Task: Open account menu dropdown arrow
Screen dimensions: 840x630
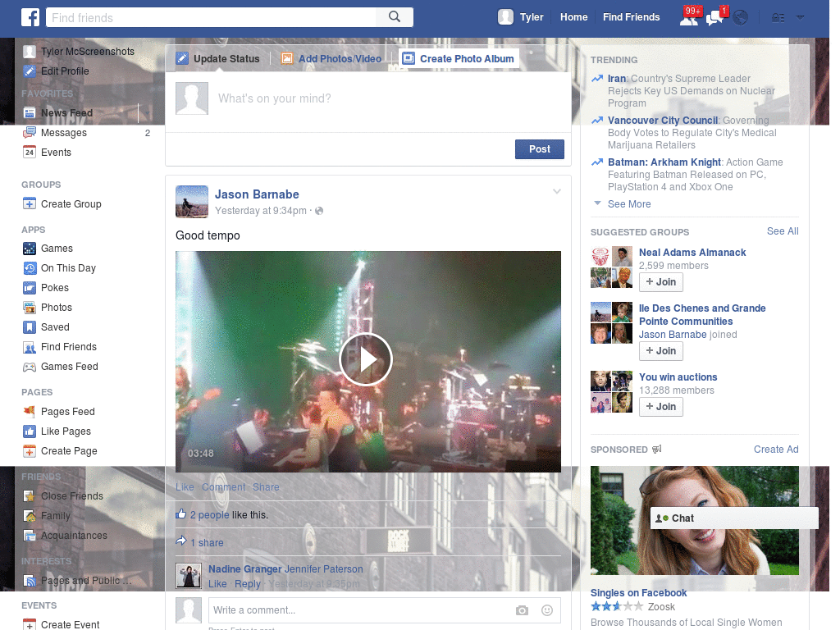Action: (801, 18)
